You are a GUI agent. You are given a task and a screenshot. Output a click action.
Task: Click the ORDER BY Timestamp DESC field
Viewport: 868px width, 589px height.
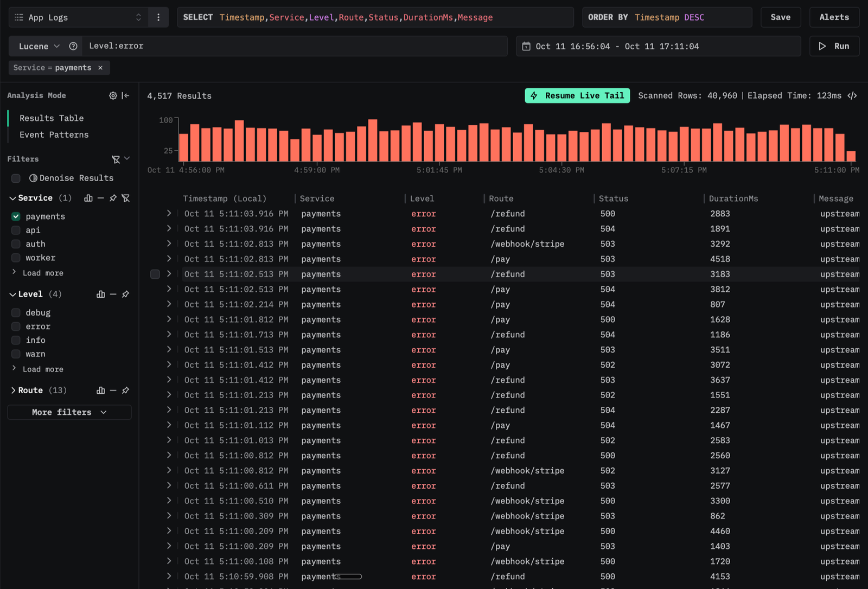(x=667, y=17)
